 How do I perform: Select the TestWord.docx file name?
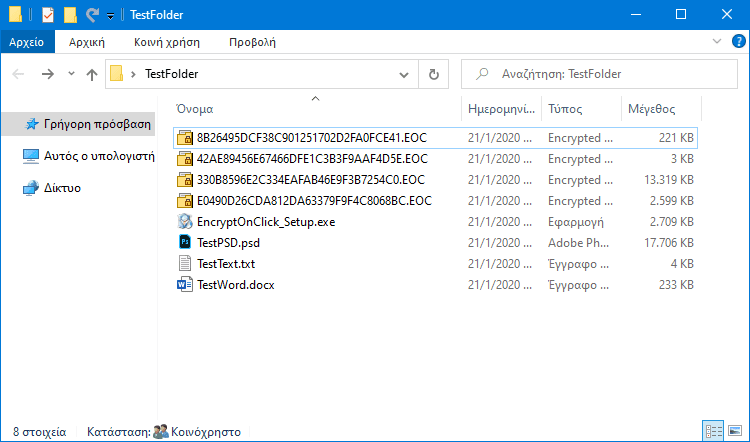point(236,285)
